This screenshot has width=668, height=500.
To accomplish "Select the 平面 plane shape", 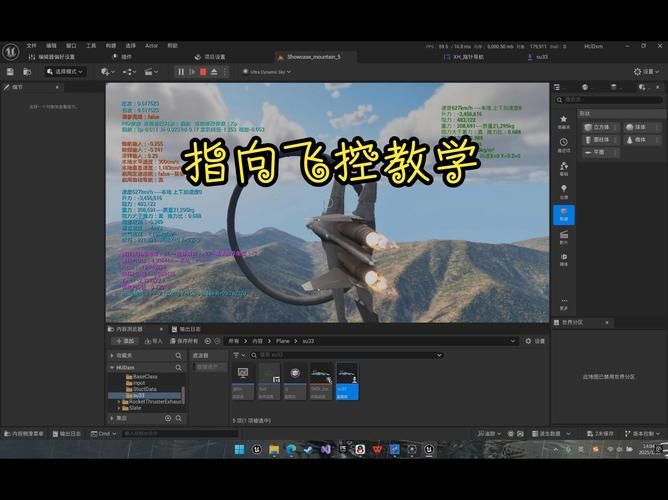I will point(601,152).
